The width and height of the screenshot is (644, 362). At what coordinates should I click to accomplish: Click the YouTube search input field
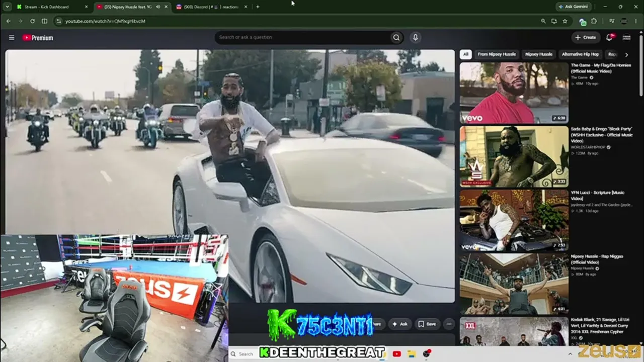302,37
